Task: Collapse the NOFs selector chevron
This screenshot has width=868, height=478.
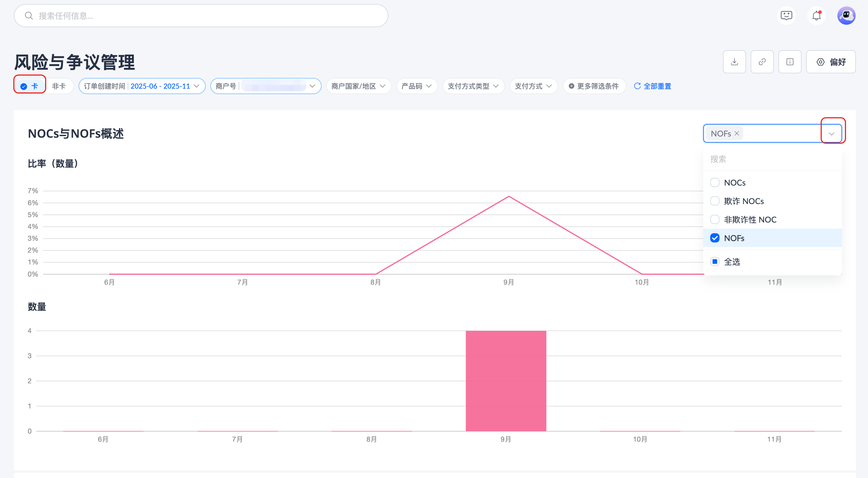Action: point(831,134)
